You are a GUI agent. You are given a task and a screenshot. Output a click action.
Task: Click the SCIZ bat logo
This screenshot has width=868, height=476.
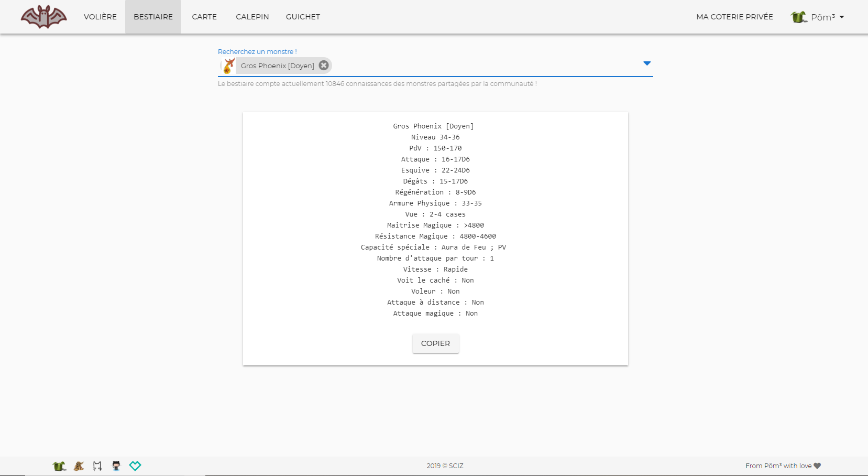43,17
